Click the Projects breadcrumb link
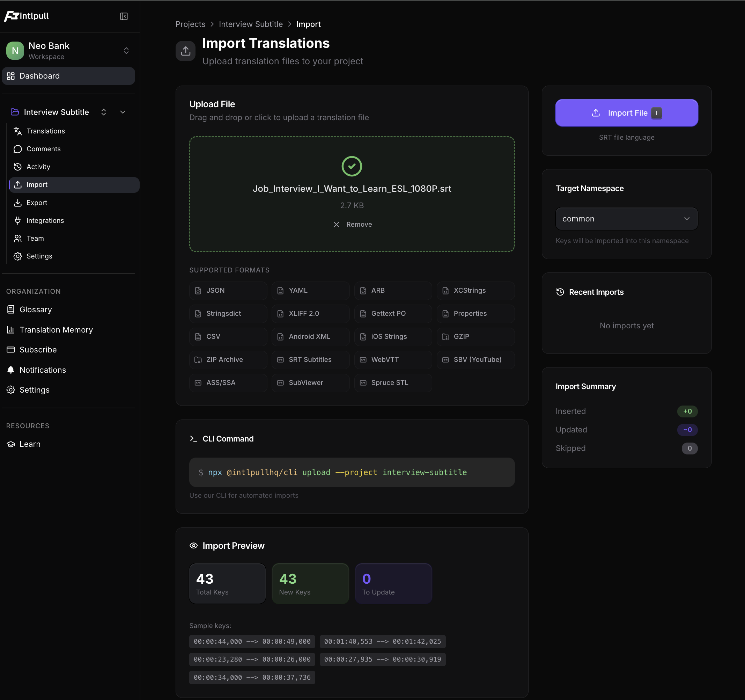The image size is (745, 700). tap(190, 24)
